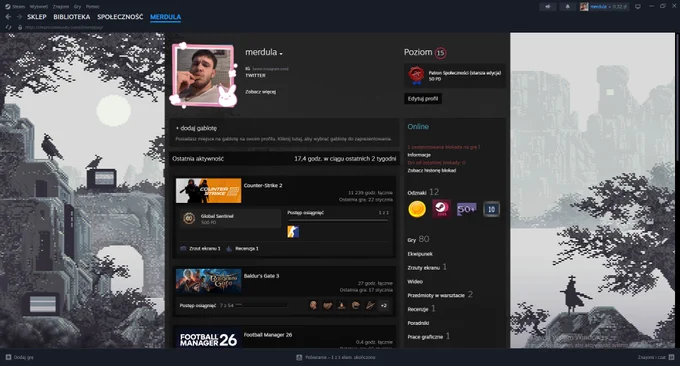
Task: Expand the merdula username dropdown arrow
Action: [281, 54]
